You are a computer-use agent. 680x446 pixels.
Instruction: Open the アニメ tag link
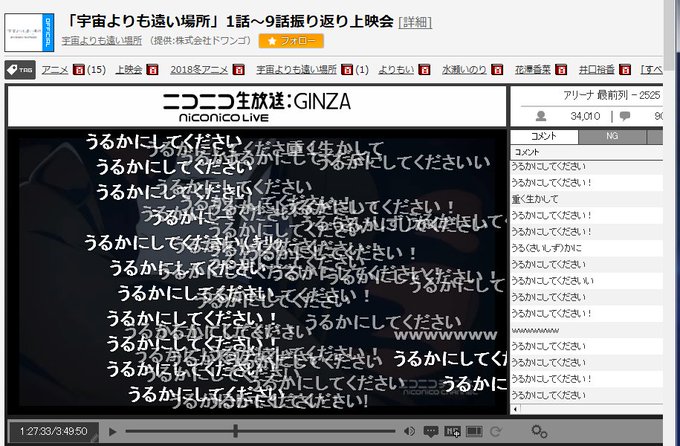pos(55,69)
